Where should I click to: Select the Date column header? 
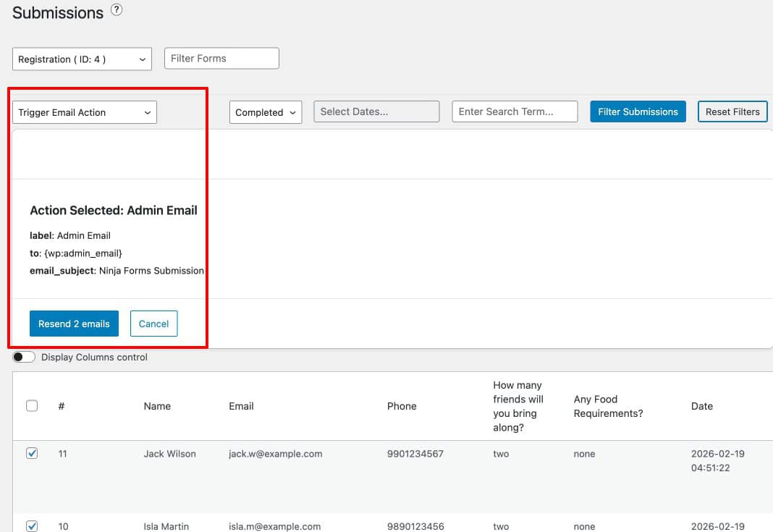[x=702, y=406]
